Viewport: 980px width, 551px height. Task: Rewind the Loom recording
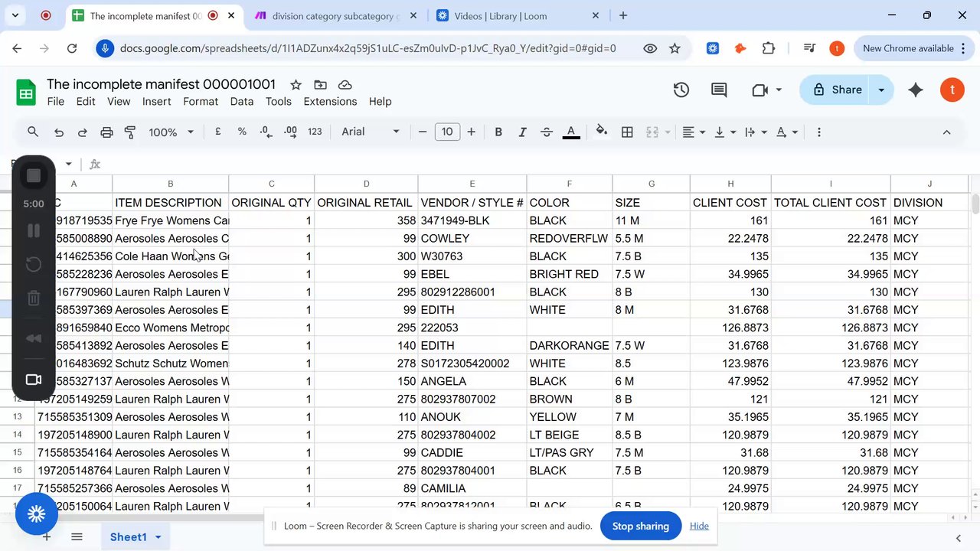click(34, 338)
